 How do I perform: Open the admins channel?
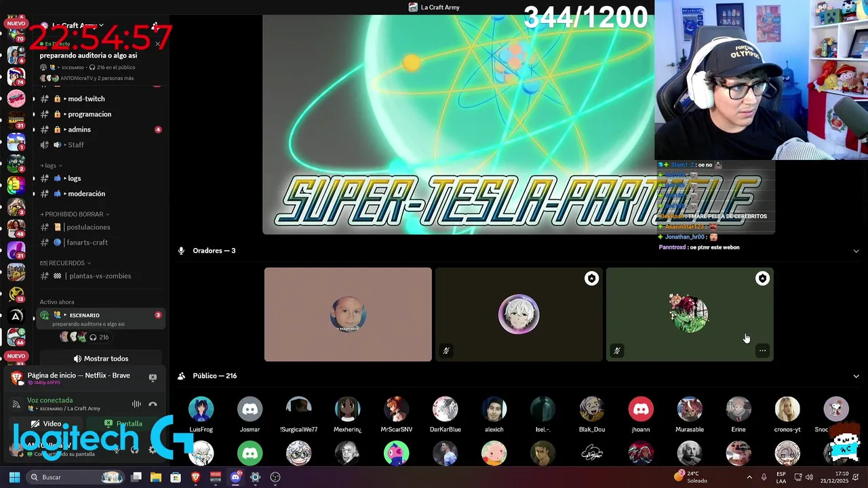click(x=99, y=129)
